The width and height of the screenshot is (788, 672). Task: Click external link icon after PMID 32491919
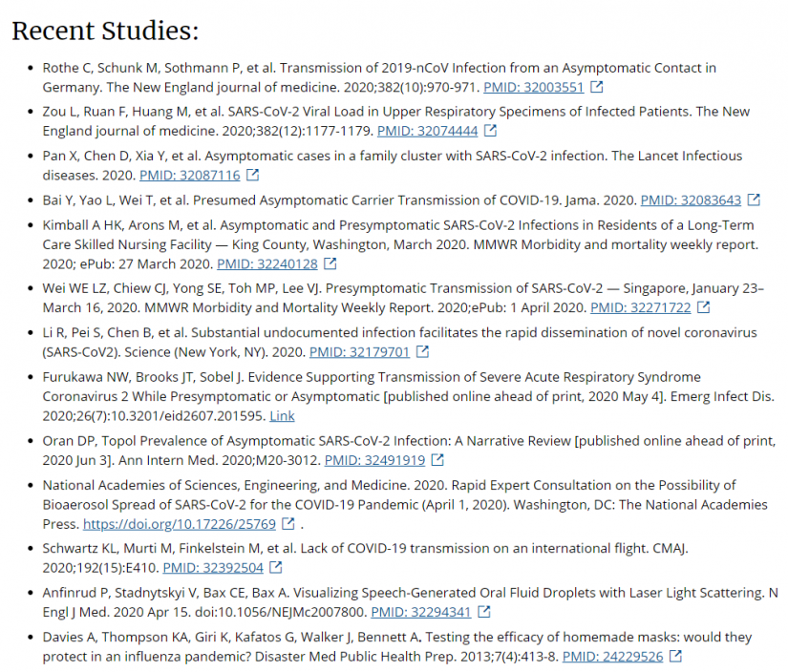pyautogui.click(x=437, y=460)
